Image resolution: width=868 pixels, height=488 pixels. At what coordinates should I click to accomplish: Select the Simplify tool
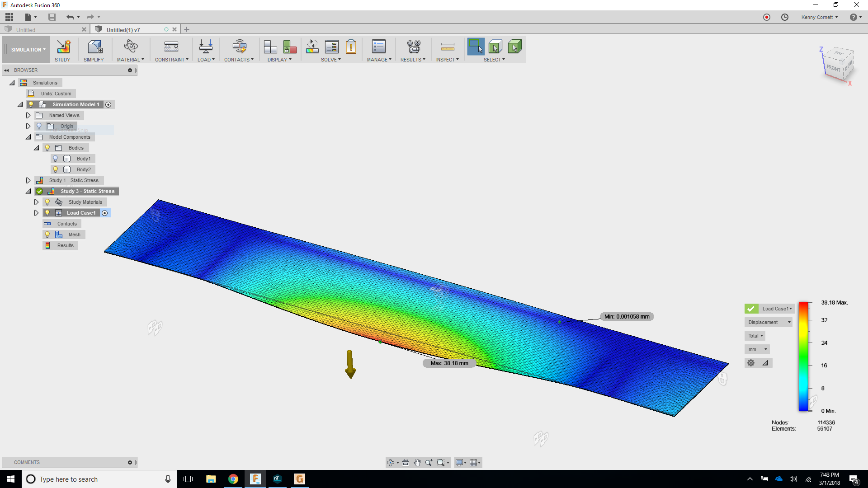click(94, 50)
